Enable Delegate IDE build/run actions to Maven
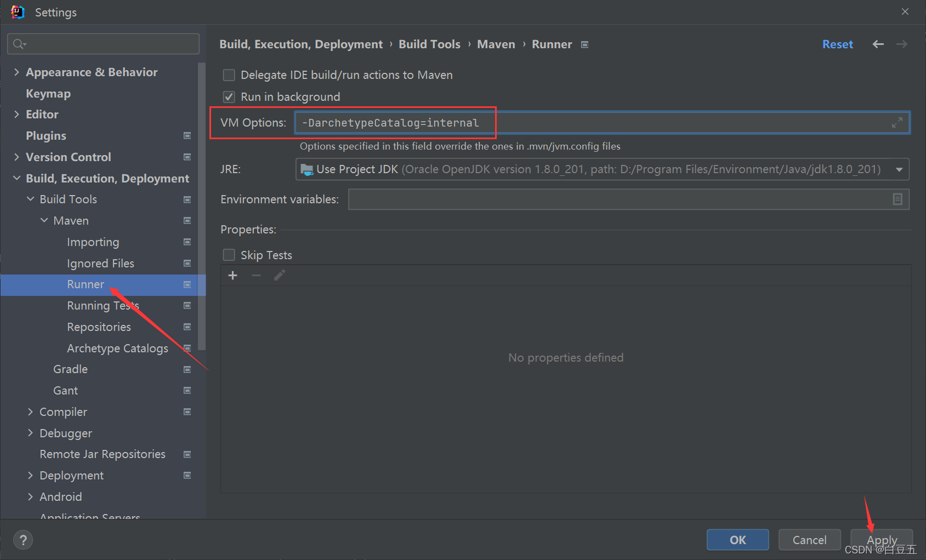Image resolution: width=926 pixels, height=560 pixels. pos(229,75)
